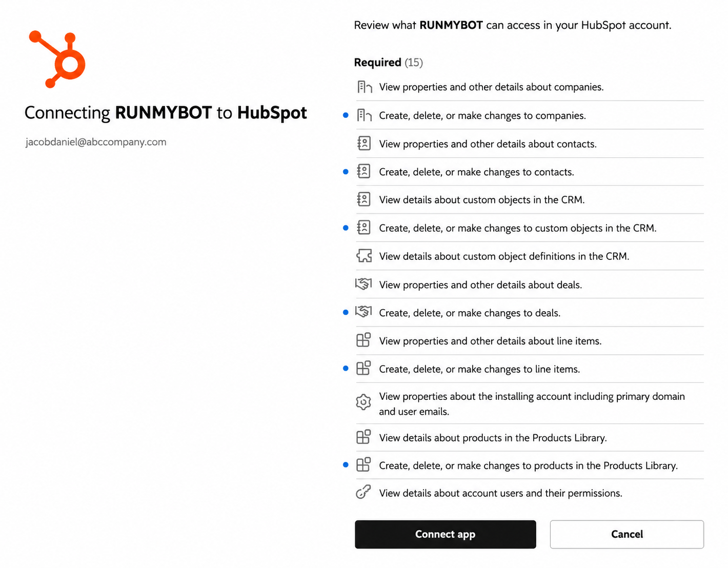Screen dimensions: 728x568
Task: Click the icon beside Create, delete changes to custom objects
Action: [x=363, y=228]
